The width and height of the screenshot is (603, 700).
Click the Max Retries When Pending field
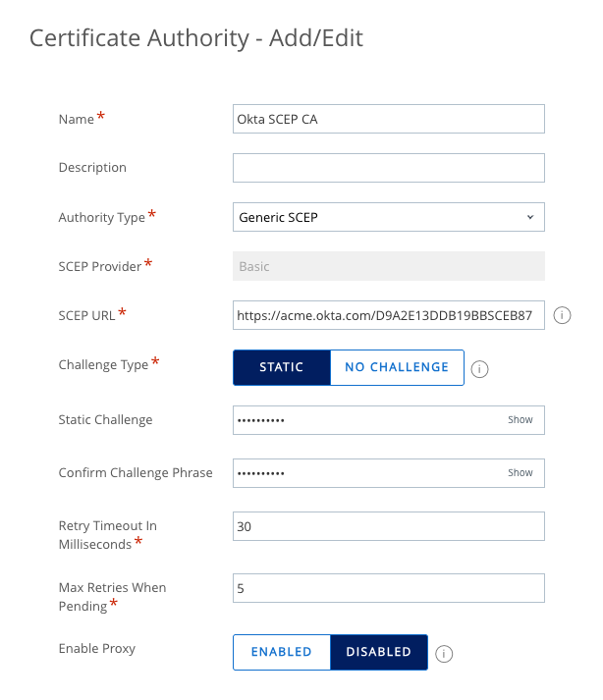388,588
